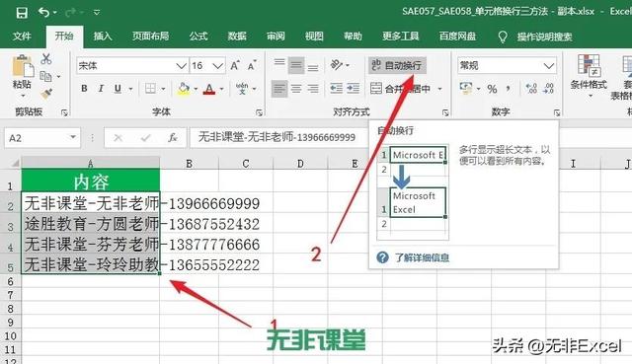632x364 pixels.
Task: Click the Format Painter brush icon
Action: 46,94
